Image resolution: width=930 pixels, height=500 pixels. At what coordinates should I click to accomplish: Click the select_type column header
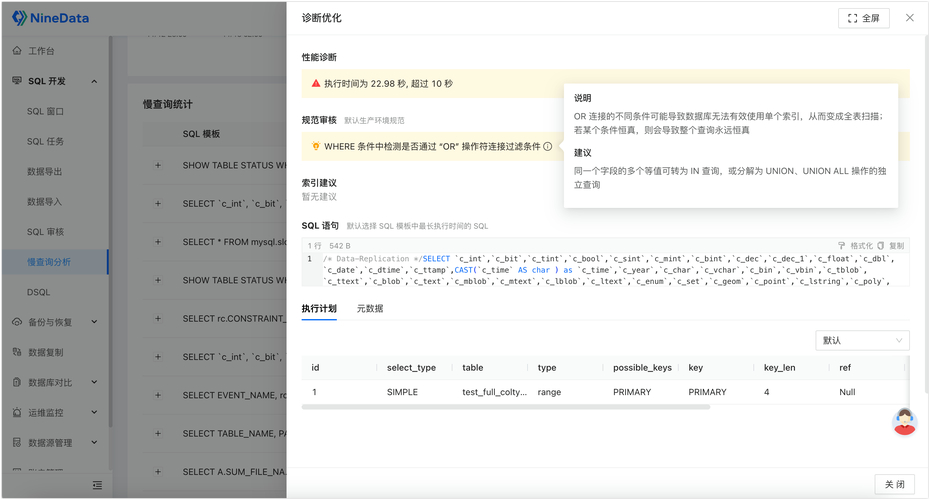point(411,368)
